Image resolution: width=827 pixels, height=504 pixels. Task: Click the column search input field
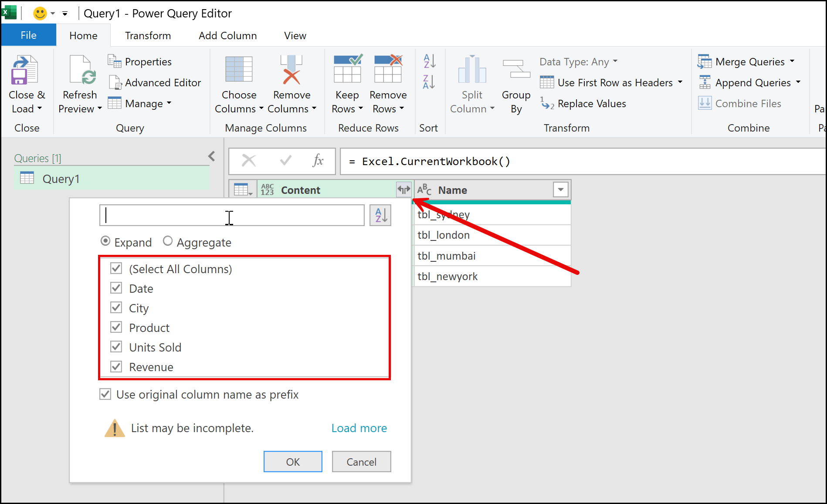coord(232,216)
